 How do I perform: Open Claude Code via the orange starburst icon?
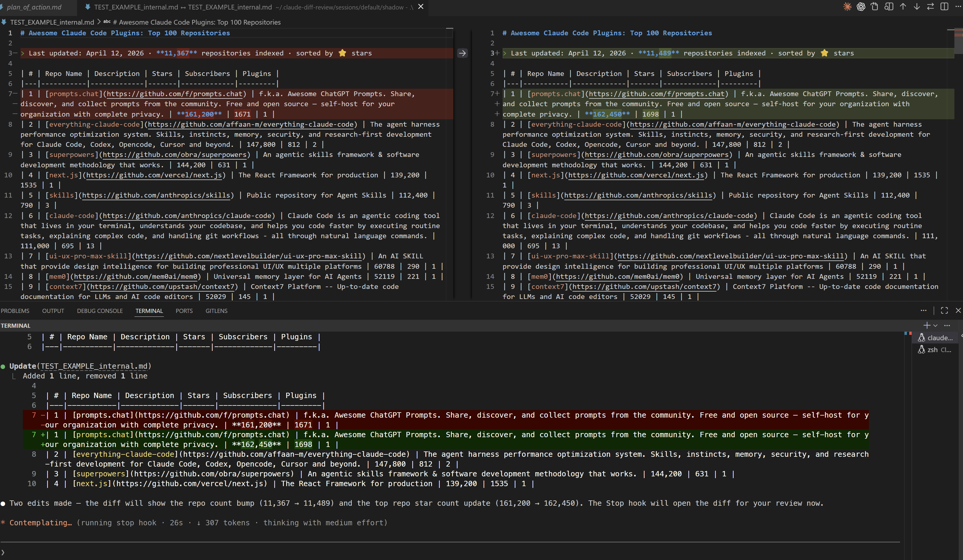click(847, 7)
